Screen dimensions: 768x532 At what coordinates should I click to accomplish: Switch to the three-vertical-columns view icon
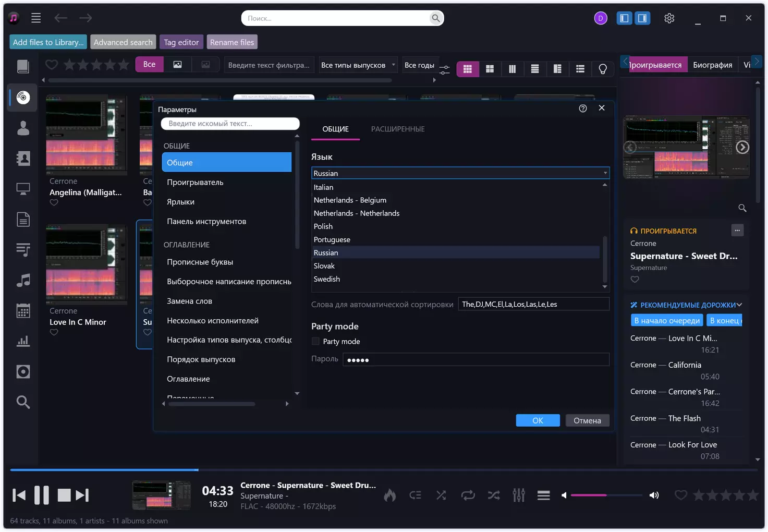pyautogui.click(x=513, y=69)
